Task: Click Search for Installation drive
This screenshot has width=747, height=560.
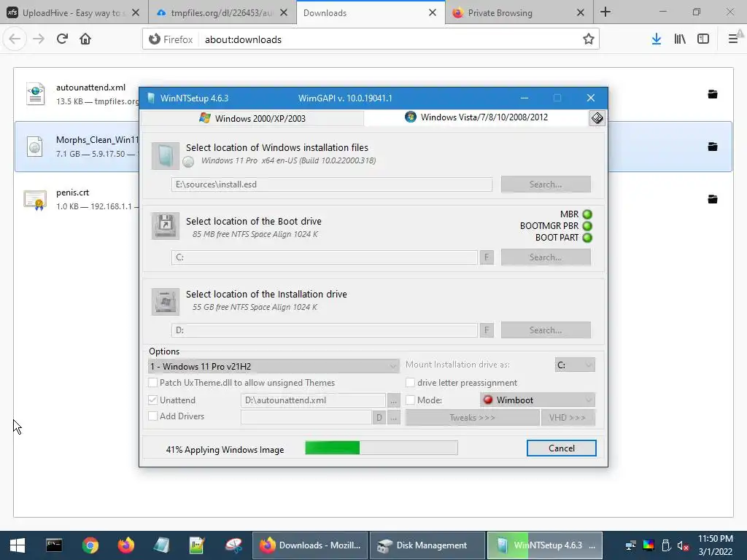Action: [x=546, y=330]
